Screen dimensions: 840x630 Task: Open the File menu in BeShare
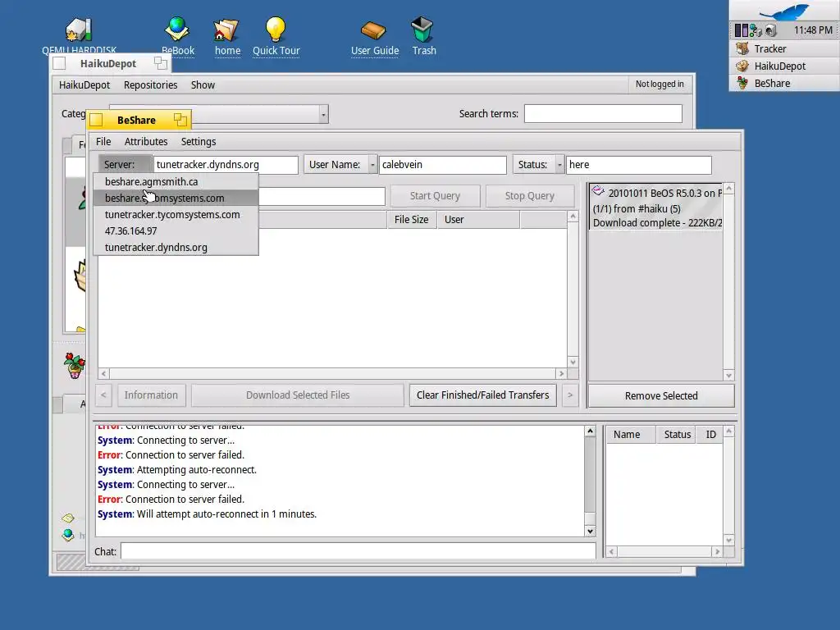103,141
